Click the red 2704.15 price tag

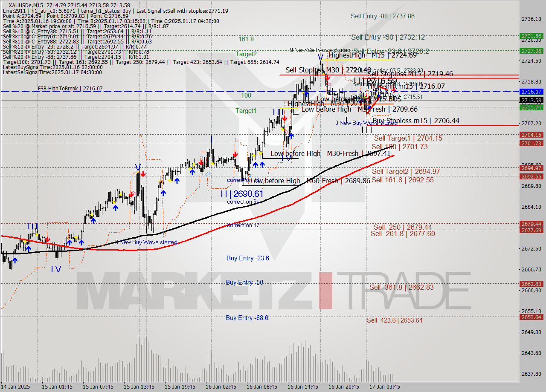coord(531,135)
